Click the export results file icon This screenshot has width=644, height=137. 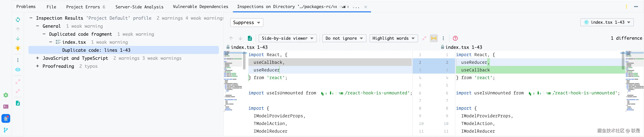click(18, 103)
